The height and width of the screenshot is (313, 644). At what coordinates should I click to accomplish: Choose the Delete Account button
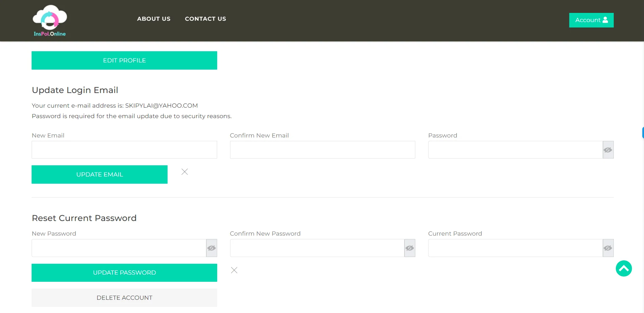point(124,298)
